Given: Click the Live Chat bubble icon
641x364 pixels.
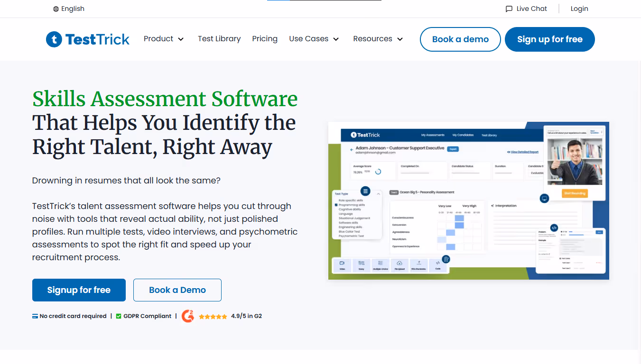Looking at the screenshot, I should (509, 9).
